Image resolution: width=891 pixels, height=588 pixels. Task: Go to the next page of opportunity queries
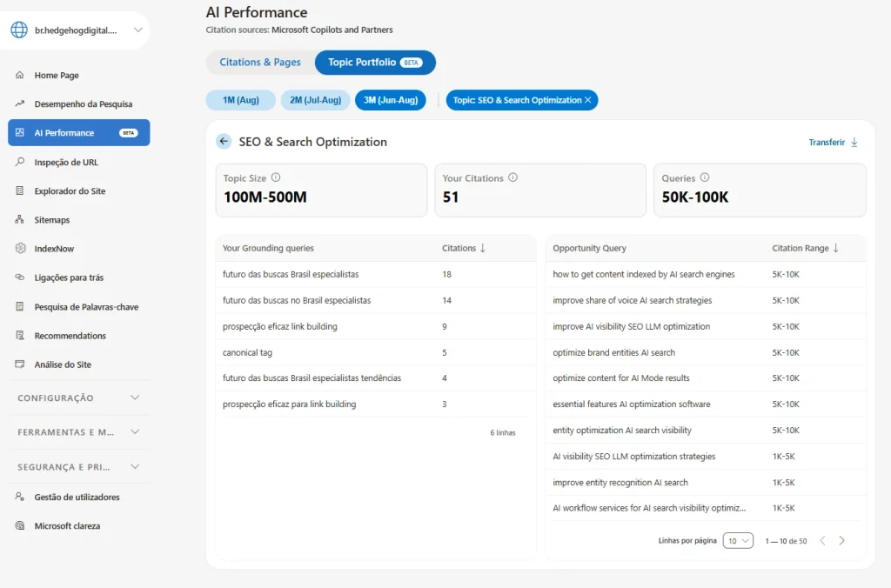[x=842, y=541]
